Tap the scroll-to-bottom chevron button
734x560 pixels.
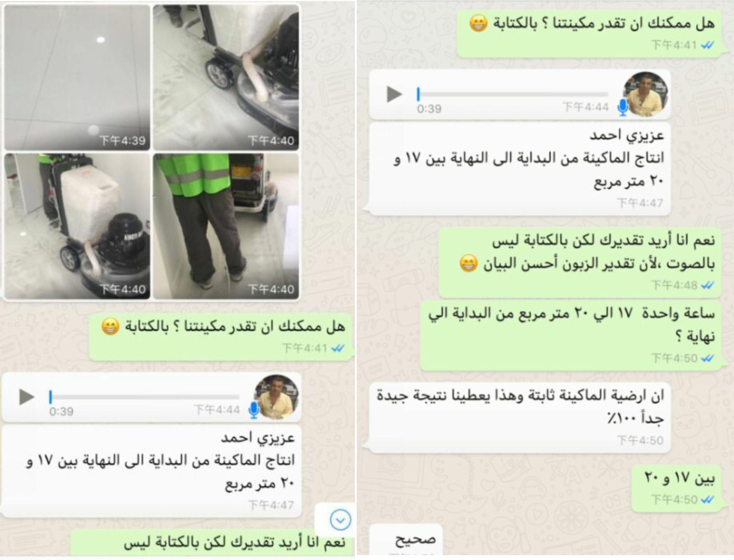coord(340,520)
